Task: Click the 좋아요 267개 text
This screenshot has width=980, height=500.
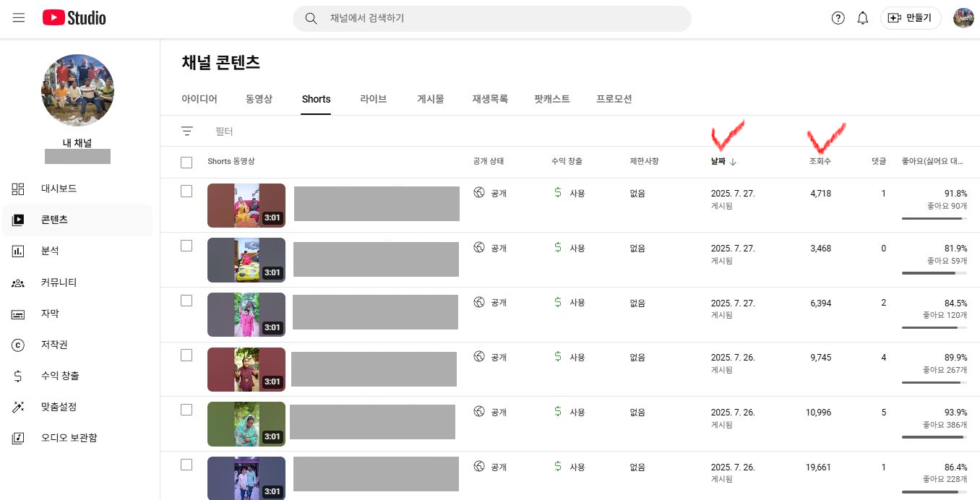Action: [945, 370]
